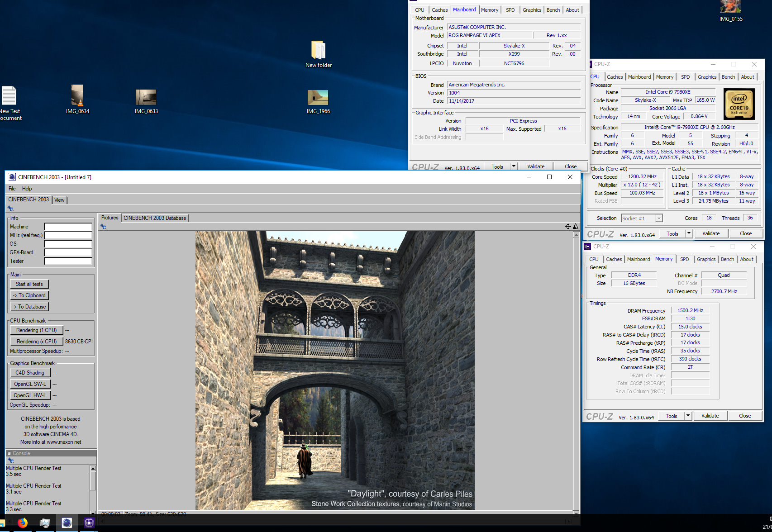This screenshot has height=532, width=772.
Task: Open Tools dropdown arrow in Mainboard CPU-Z window
Action: point(514,166)
